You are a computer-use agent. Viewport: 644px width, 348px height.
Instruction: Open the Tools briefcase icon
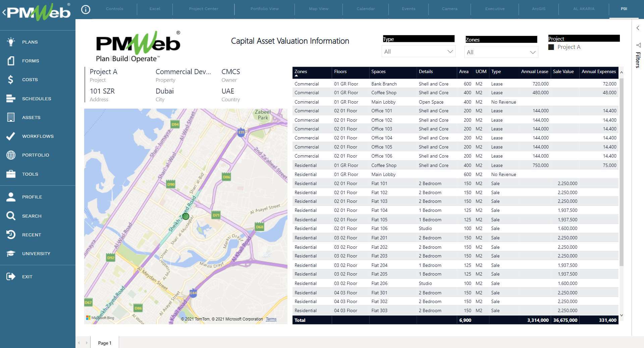coord(11,174)
